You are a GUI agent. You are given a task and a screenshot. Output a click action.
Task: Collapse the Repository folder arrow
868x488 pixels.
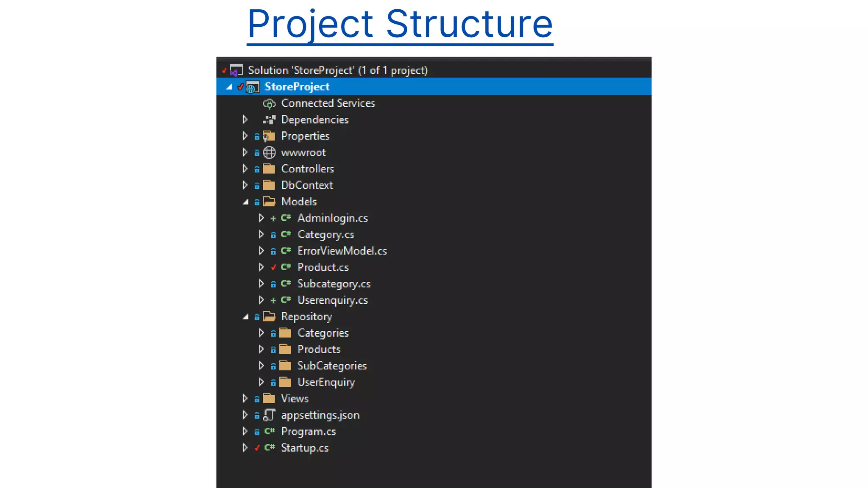coord(245,317)
